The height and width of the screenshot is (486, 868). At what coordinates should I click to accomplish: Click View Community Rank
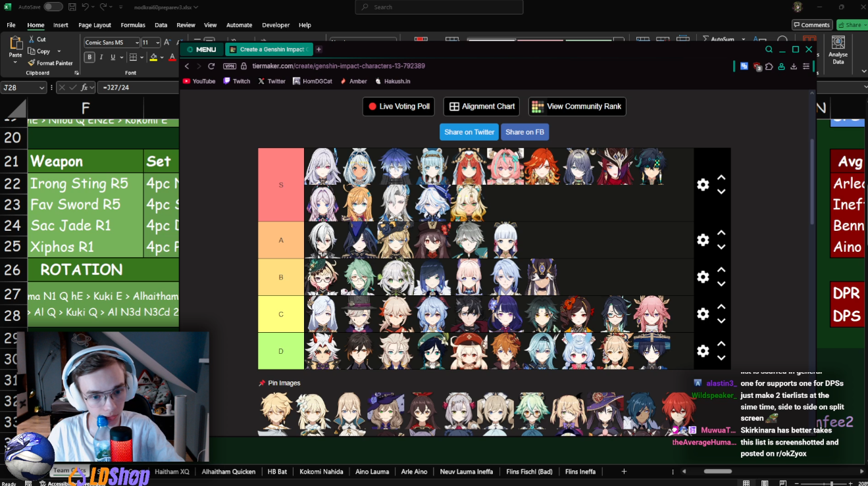(x=577, y=107)
